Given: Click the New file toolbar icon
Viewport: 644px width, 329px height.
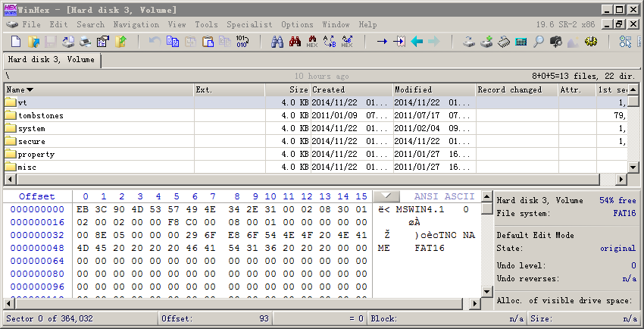Looking at the screenshot, I should (x=14, y=42).
